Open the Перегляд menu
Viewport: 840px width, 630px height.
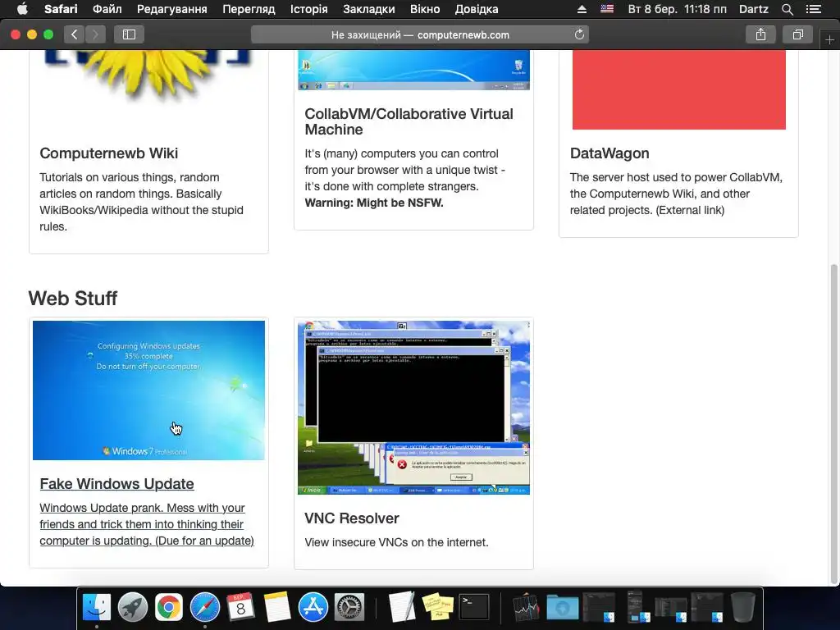249,9
